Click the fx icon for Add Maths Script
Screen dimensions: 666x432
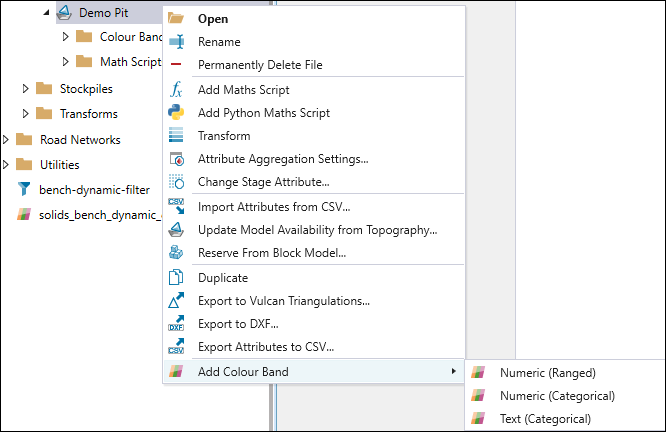tap(176, 90)
